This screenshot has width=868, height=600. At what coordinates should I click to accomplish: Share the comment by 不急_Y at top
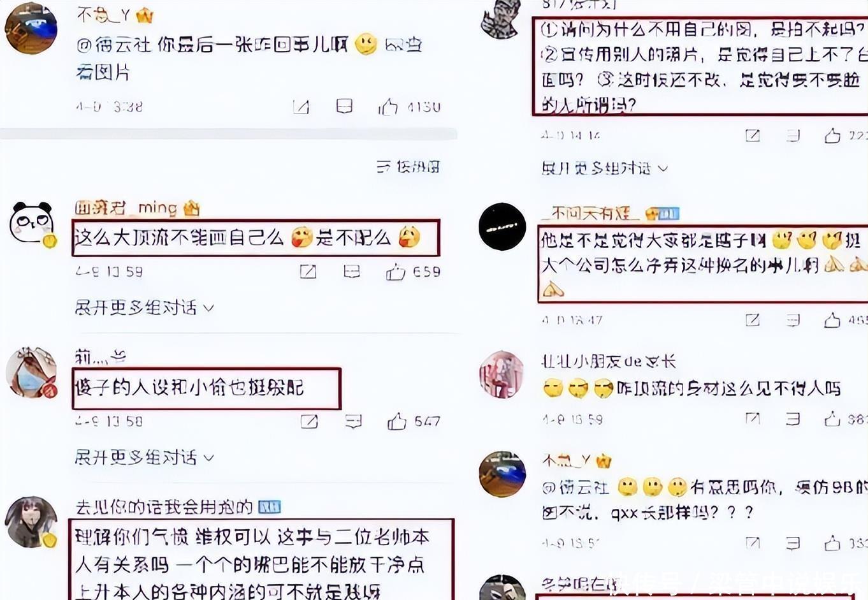pyautogui.click(x=301, y=106)
